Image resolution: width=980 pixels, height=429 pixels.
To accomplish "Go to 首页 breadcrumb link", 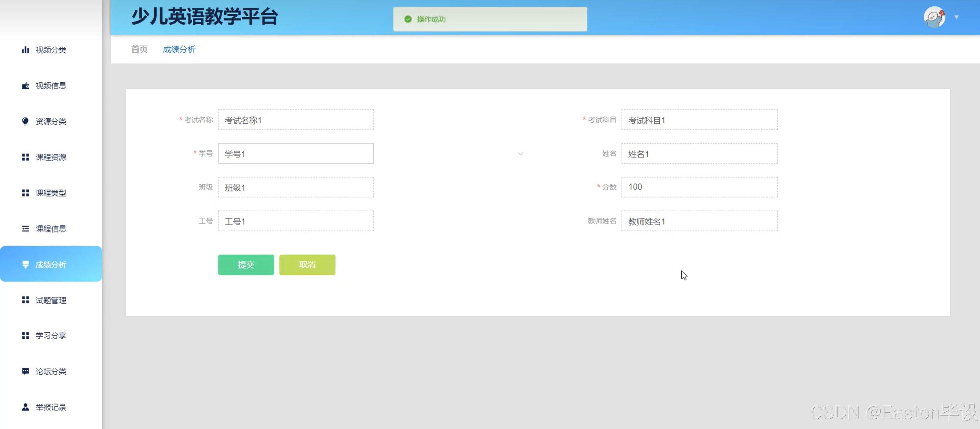I will (x=139, y=49).
